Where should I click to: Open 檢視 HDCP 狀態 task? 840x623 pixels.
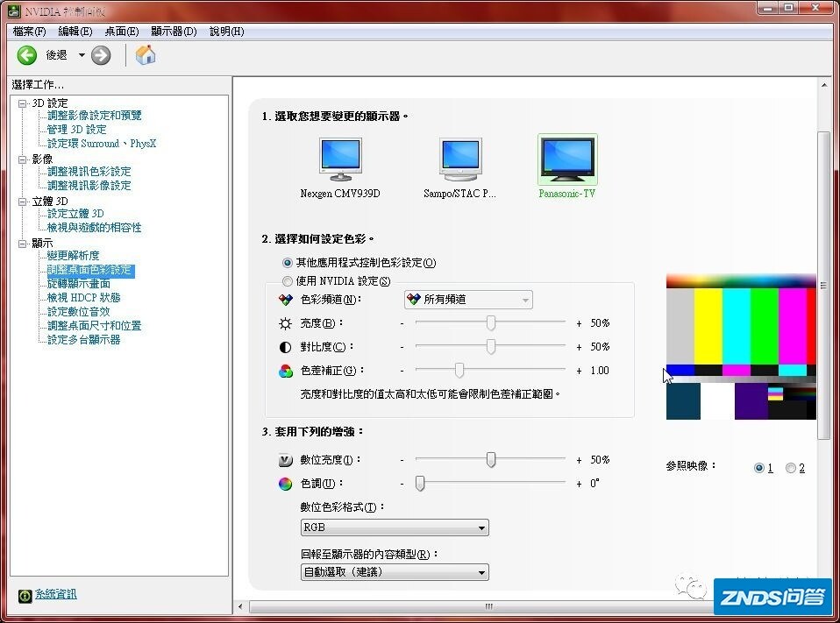point(83,298)
